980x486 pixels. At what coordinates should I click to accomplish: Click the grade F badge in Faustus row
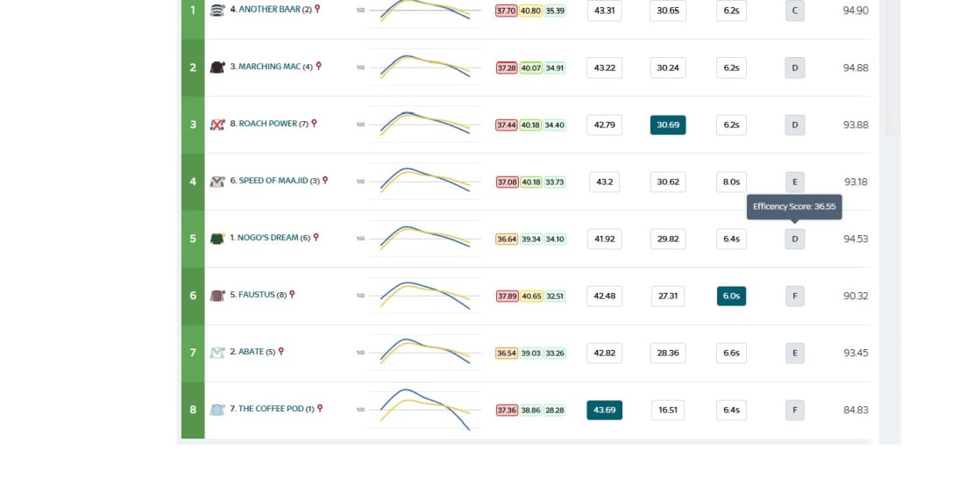pyautogui.click(x=794, y=296)
